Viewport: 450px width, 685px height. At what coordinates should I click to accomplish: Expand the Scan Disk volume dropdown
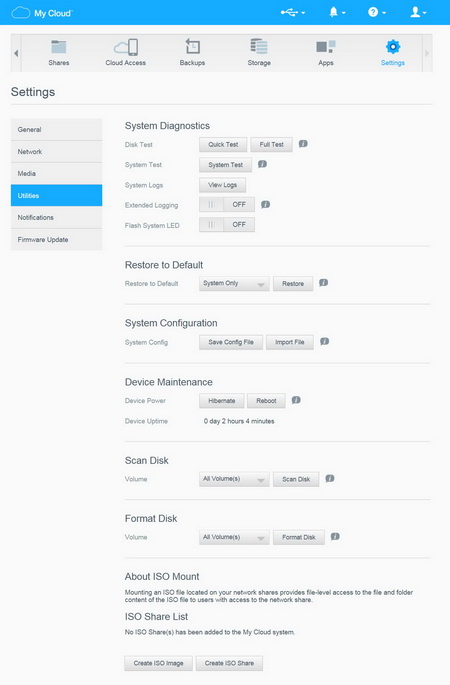click(x=234, y=479)
